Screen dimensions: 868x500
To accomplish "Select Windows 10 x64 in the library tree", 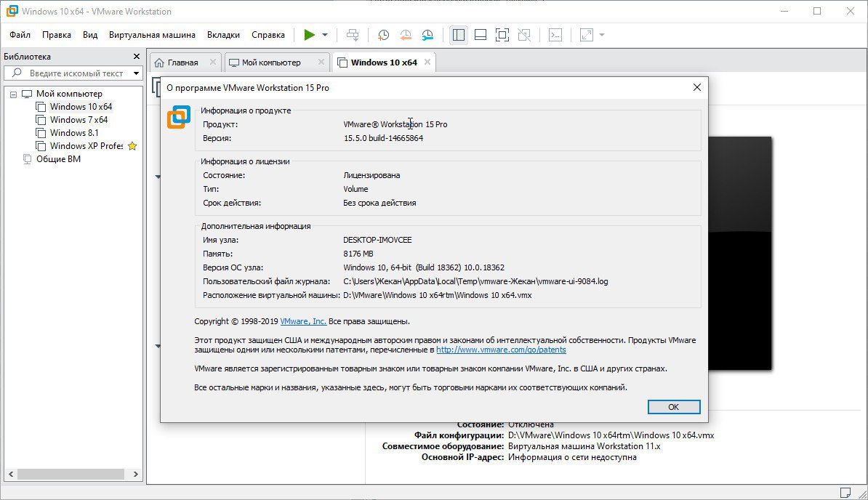I will click(x=81, y=107).
